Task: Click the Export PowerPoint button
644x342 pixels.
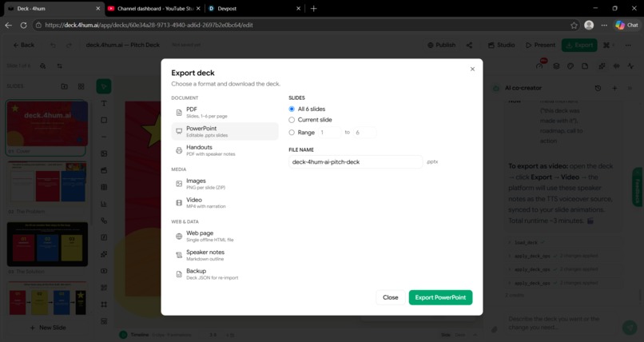Action: point(440,297)
